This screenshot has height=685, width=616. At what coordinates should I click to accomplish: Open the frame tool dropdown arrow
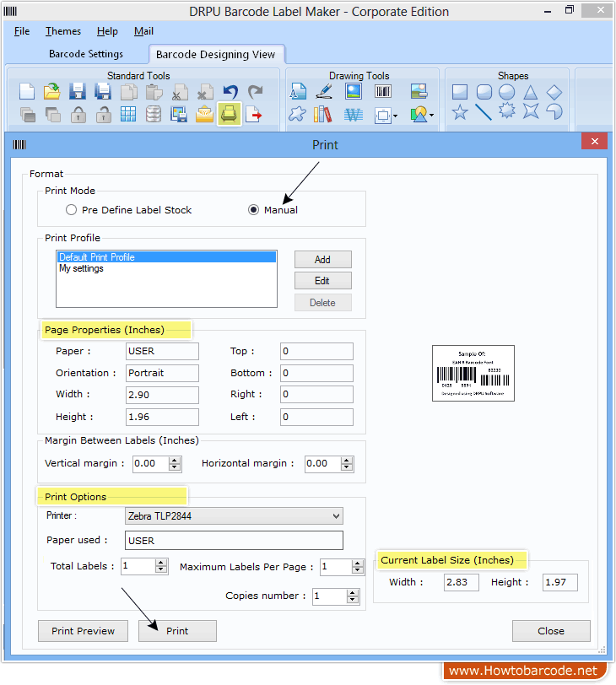coord(396,116)
